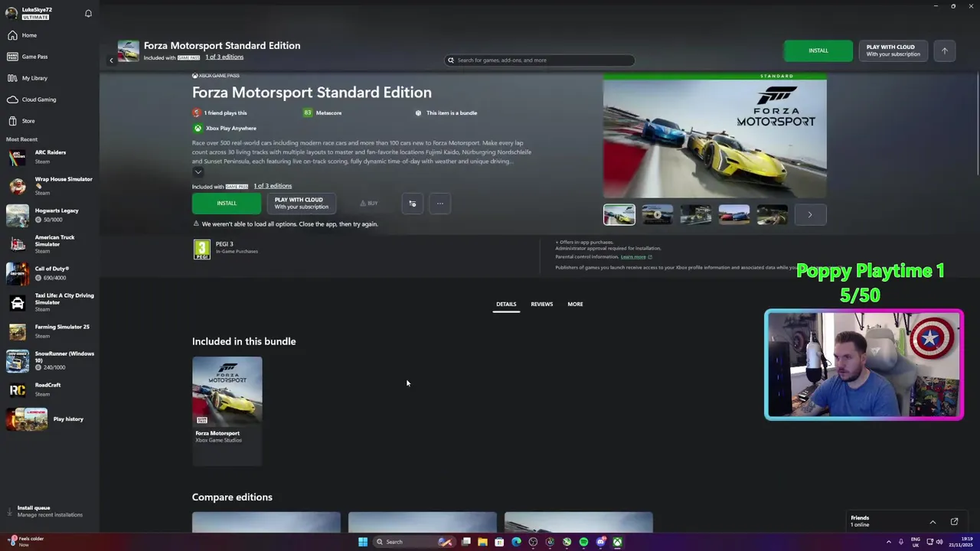Image resolution: width=980 pixels, height=551 pixels.
Task: Show next screenshots with the right arrow
Action: click(x=810, y=215)
